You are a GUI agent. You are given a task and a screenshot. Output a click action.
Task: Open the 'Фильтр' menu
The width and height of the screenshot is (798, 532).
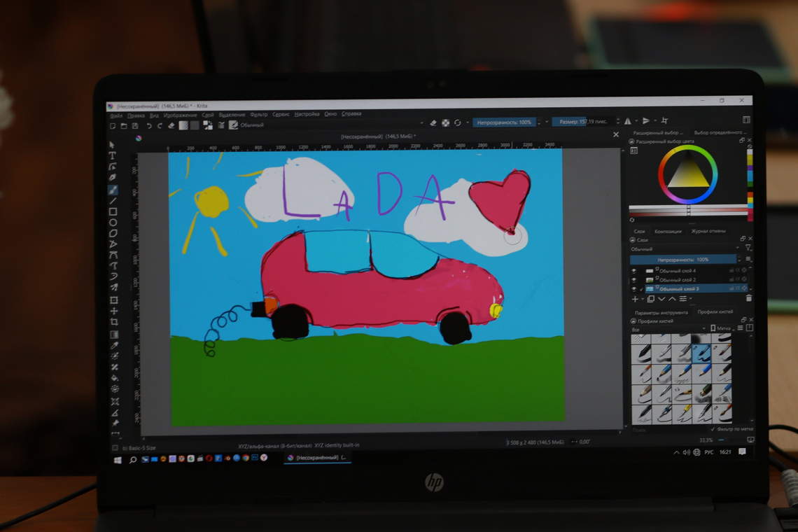tap(258, 115)
